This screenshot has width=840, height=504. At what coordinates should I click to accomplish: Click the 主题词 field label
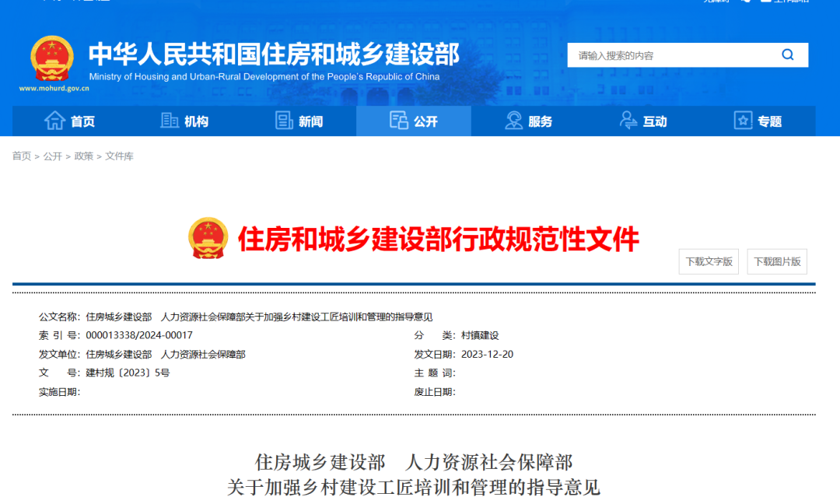pos(435,373)
